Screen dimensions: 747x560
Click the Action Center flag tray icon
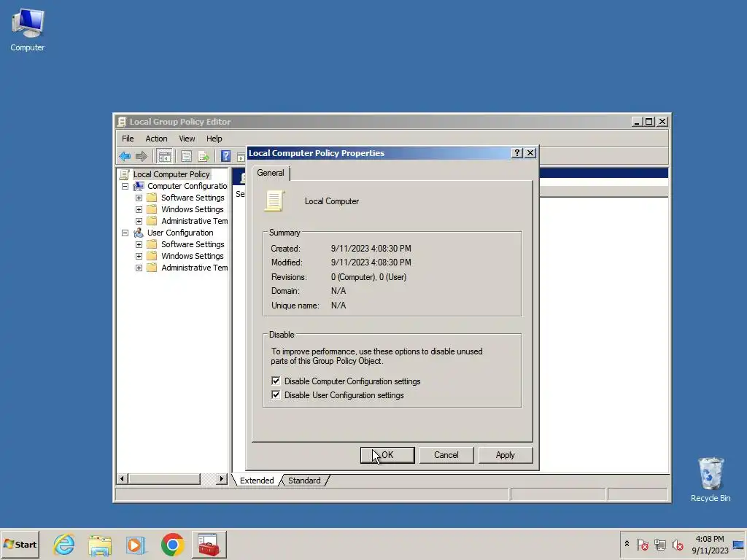coord(642,544)
